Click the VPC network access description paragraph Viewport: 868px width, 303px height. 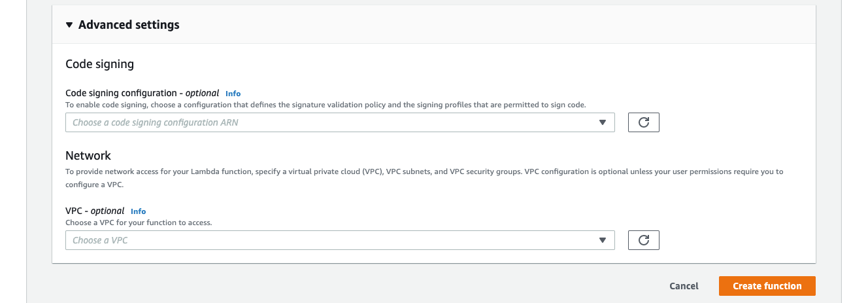coord(424,178)
